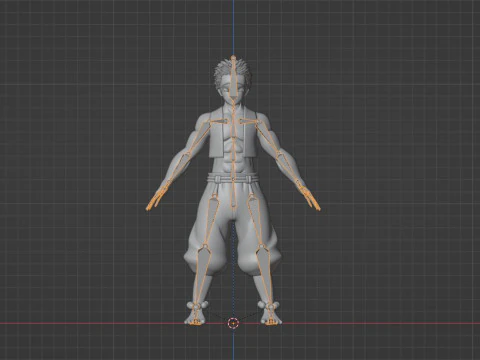The height and width of the screenshot is (360, 480).
Task: Click the 3D cursor at the world origin
Action: (x=233, y=323)
